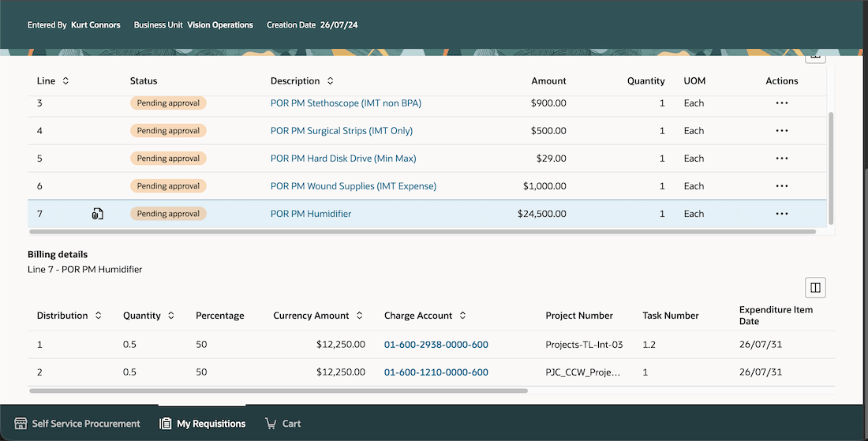
Task: Go to the Self Service Procurement tab
Action: 77,424
